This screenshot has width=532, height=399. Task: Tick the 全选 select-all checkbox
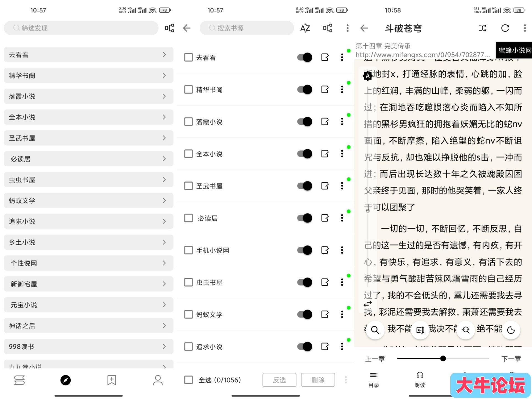(188, 380)
